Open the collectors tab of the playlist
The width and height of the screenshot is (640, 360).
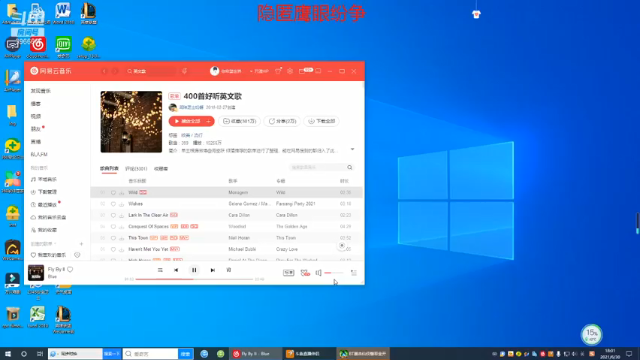coord(161,169)
